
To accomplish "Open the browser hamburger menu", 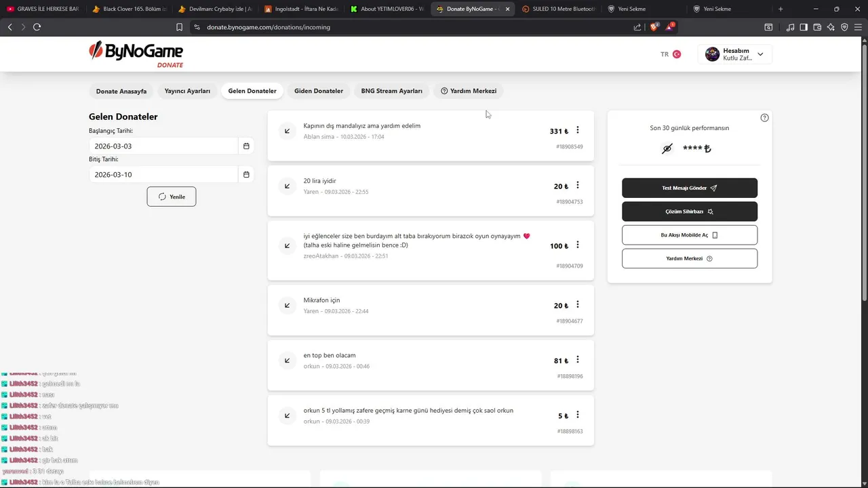I will 858,27.
